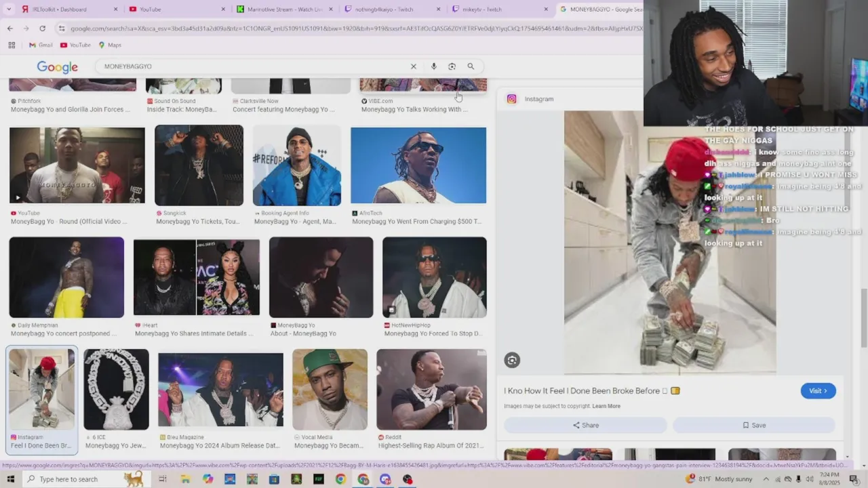The image size is (868, 488).
Task: Save the previewed image
Action: (753, 425)
